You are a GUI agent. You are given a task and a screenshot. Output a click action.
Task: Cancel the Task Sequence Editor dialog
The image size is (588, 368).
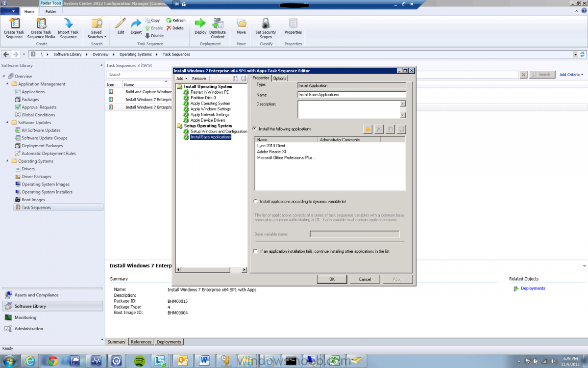click(365, 279)
